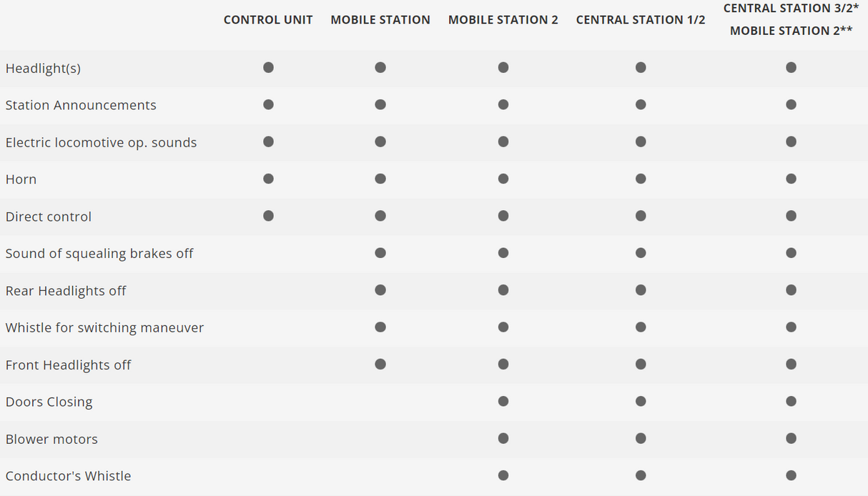Screen dimensions: 868x496
Task: Click the Doors Closing row label
Action: coord(49,402)
